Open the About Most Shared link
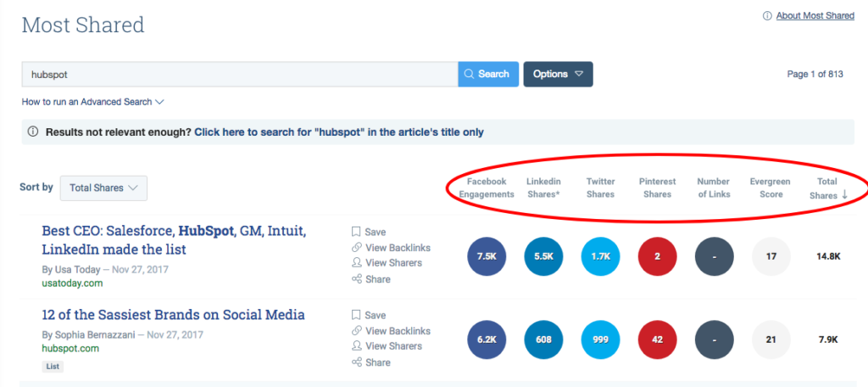The image size is (868, 387). pos(815,16)
